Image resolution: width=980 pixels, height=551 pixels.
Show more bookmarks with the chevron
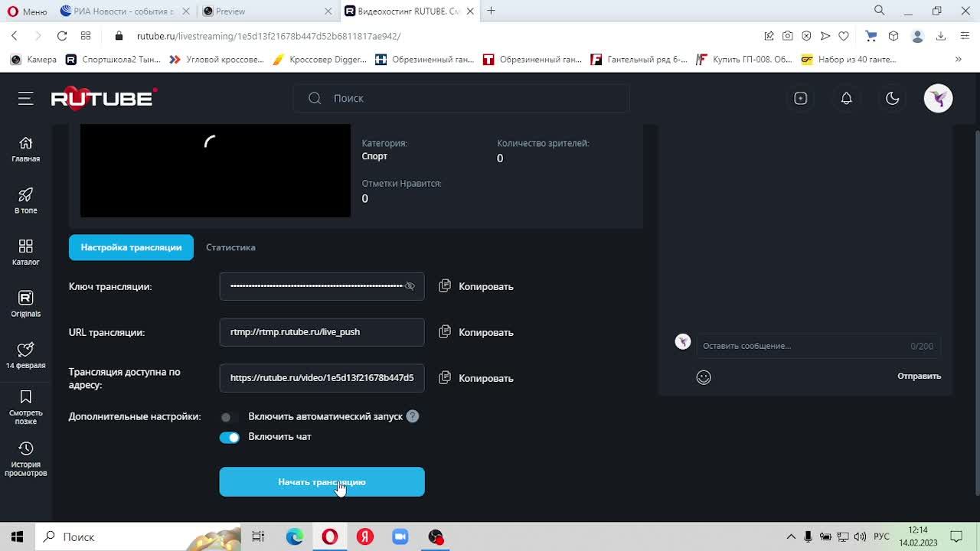pyautogui.click(x=958, y=59)
